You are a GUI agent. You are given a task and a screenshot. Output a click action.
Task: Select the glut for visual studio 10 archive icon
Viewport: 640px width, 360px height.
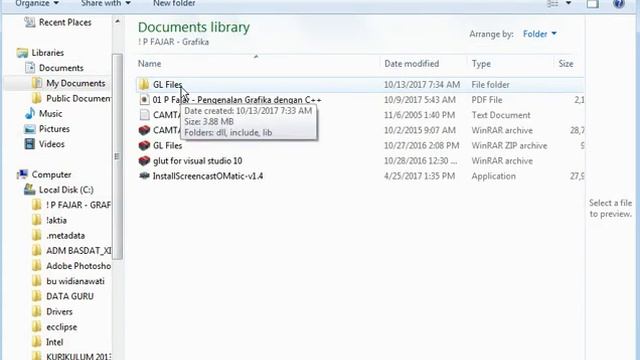144,161
